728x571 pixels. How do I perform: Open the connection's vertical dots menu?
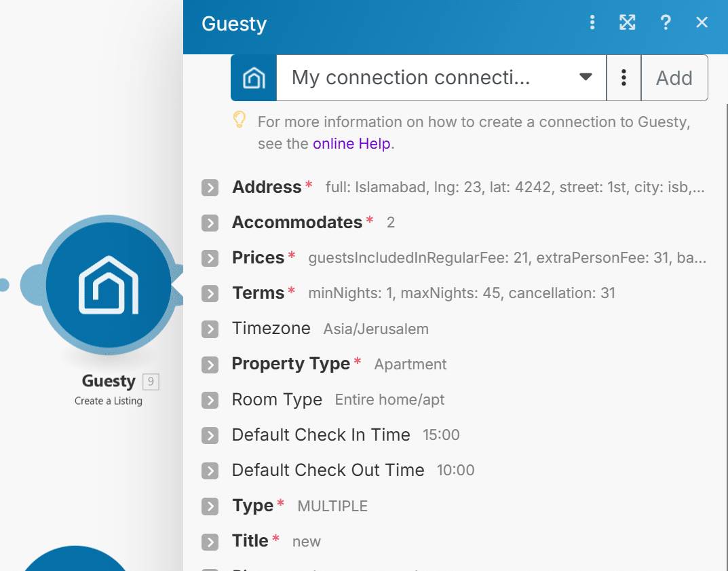(624, 78)
